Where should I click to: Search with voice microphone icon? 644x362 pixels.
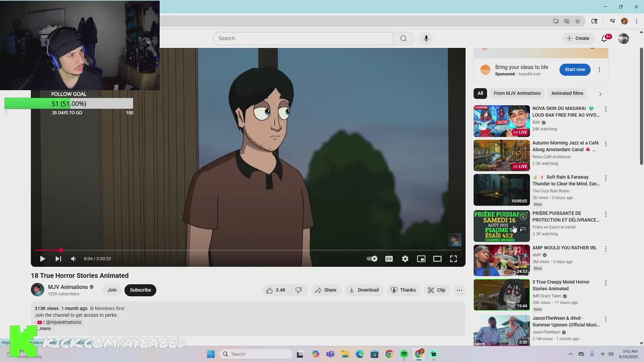click(426, 38)
